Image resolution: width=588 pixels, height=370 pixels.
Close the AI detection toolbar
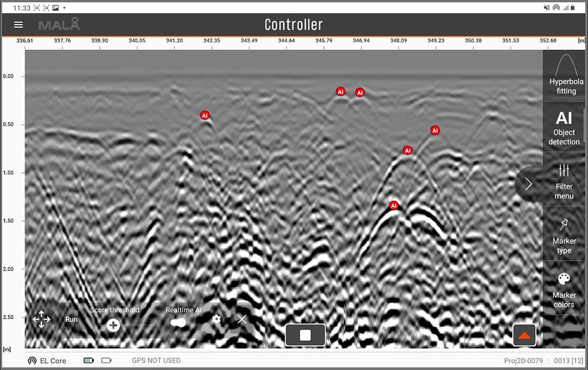click(x=242, y=319)
